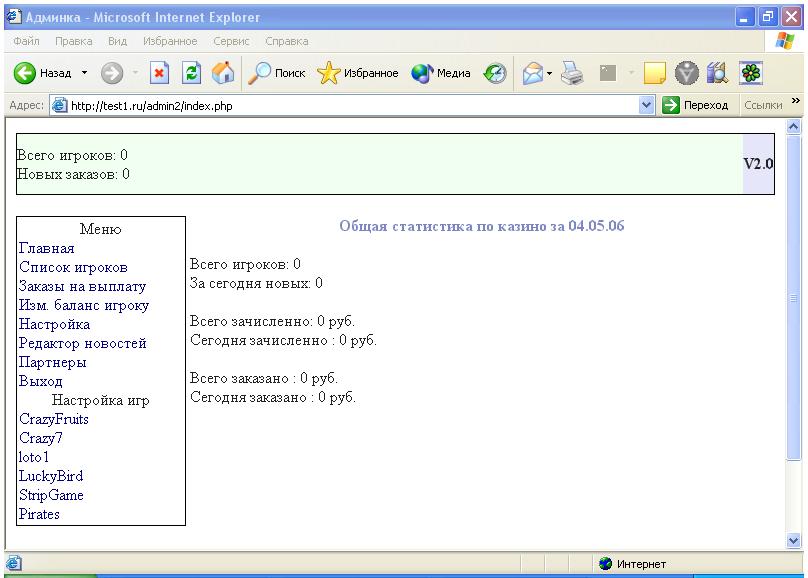
Task: Minimize the Internet Explorer window
Action: [x=744, y=17]
